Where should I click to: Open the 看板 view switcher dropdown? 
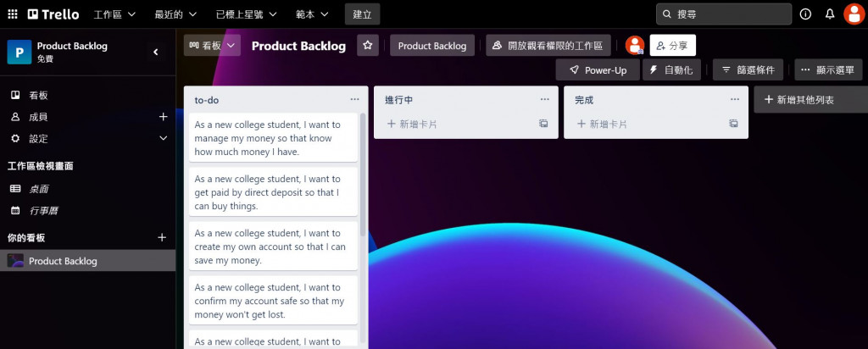tap(212, 46)
